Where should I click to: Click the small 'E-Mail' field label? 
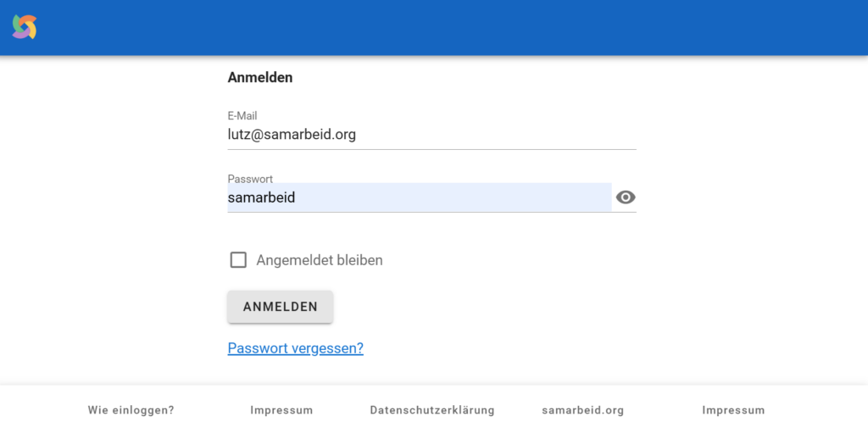[x=242, y=116]
